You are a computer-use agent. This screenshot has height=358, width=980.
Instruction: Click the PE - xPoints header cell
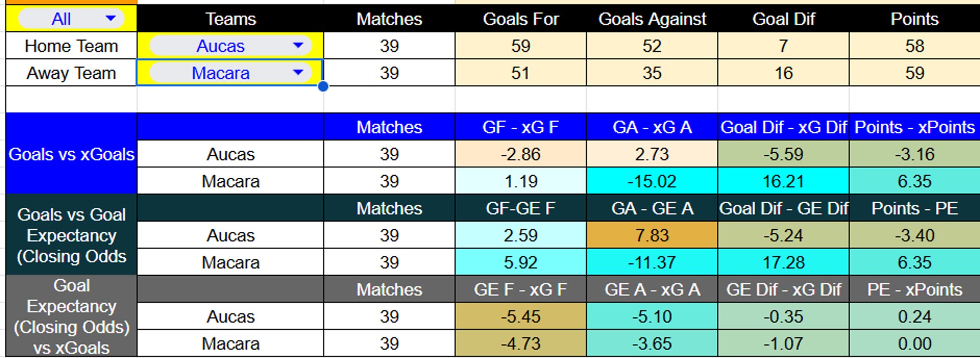click(x=914, y=290)
